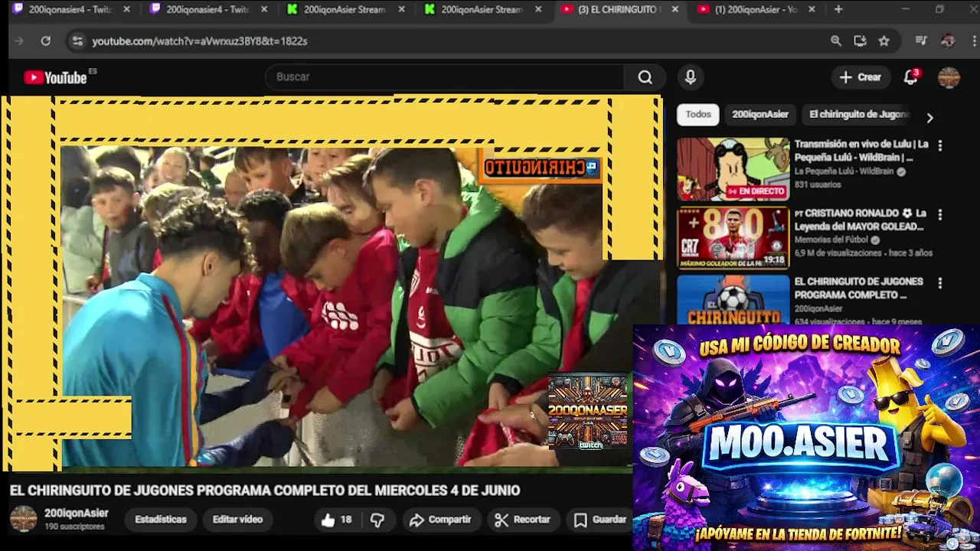Open site information icon beside the URL
Image resolution: width=980 pixels, height=551 pixels.
pyautogui.click(x=77, y=41)
